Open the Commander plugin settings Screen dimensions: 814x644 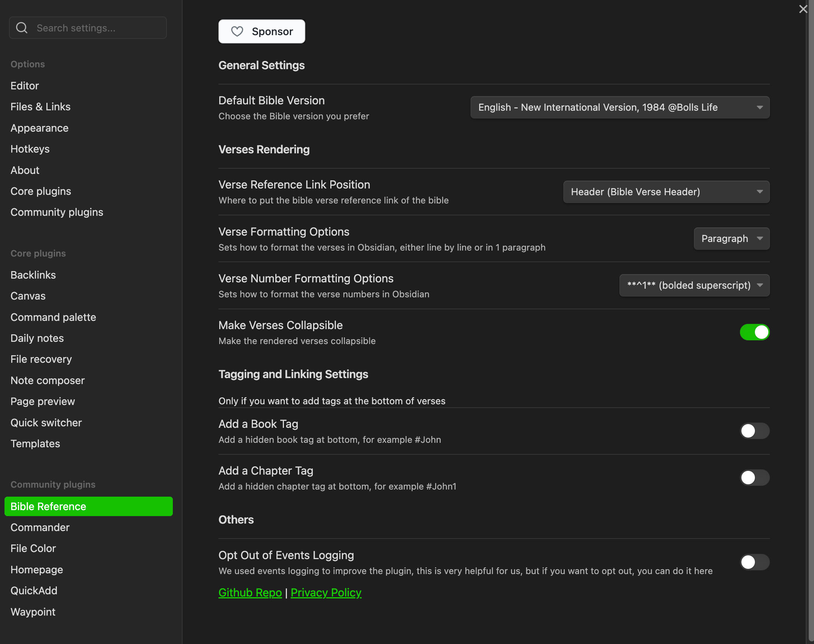tap(40, 527)
